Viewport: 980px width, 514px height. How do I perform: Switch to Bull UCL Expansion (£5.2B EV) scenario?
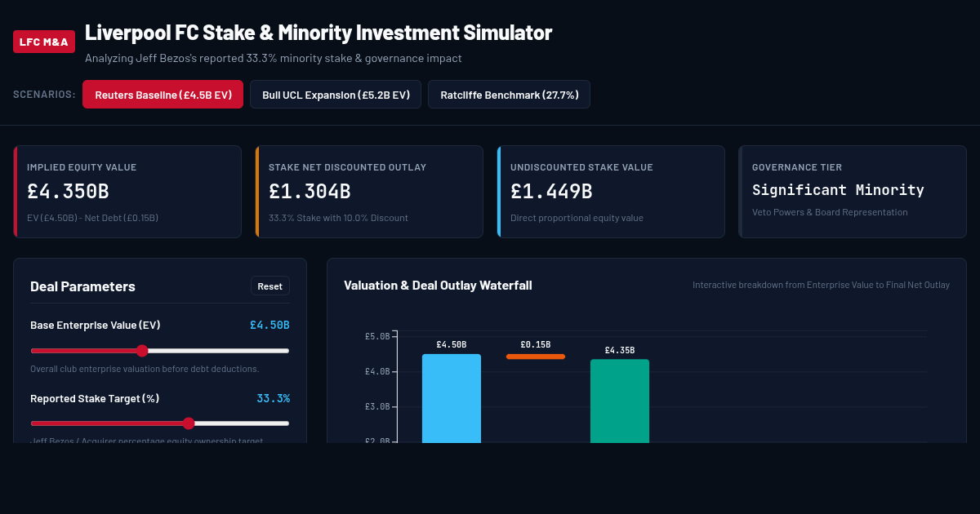pos(336,95)
